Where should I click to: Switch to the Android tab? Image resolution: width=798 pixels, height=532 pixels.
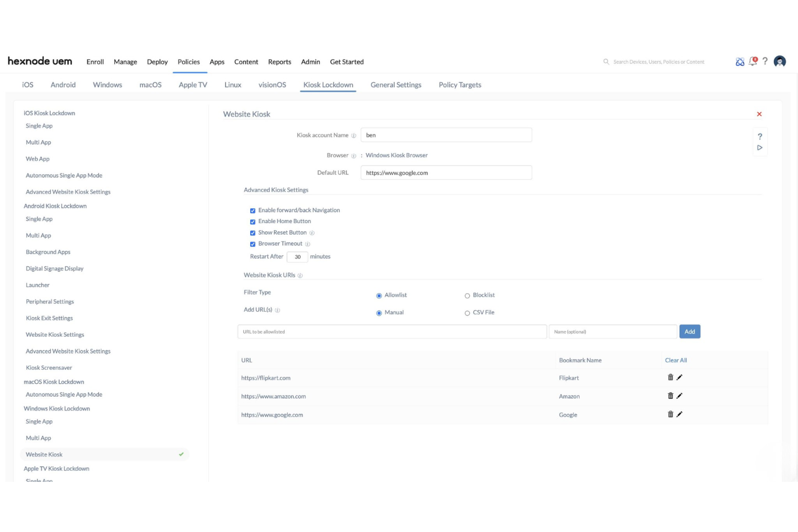click(x=63, y=85)
